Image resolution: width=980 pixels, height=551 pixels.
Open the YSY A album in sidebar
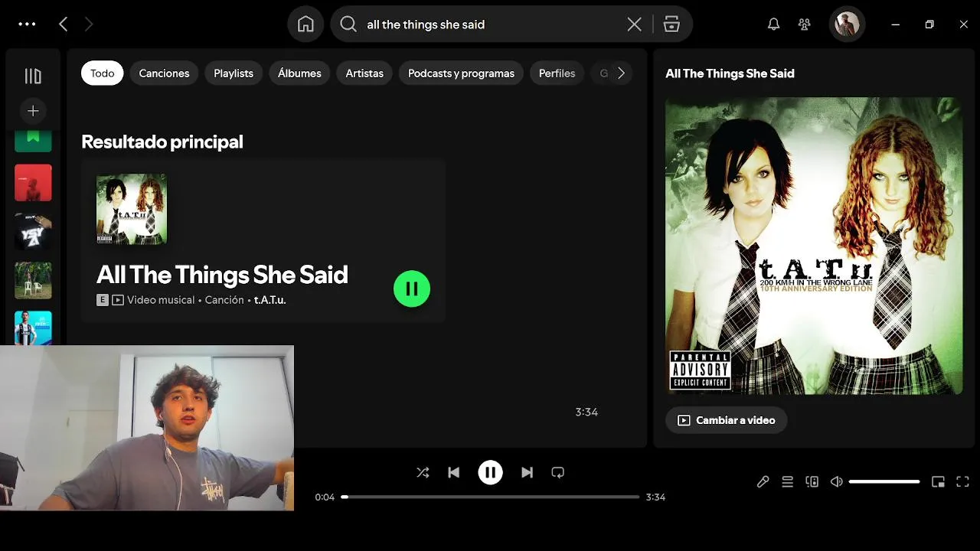33,232
